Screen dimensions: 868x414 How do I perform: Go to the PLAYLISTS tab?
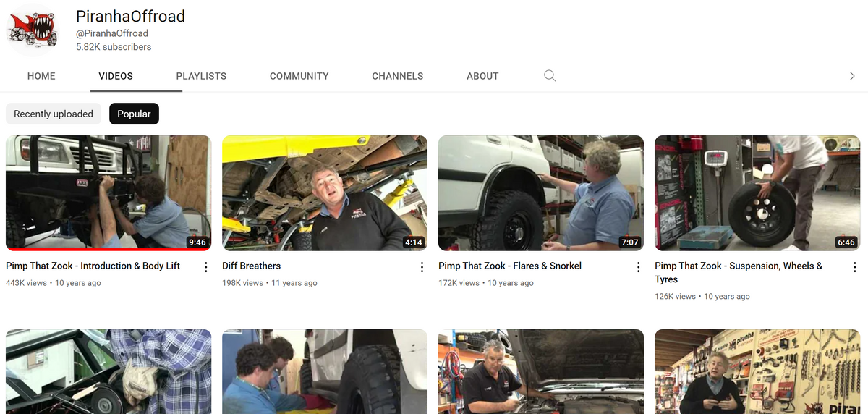[201, 76]
